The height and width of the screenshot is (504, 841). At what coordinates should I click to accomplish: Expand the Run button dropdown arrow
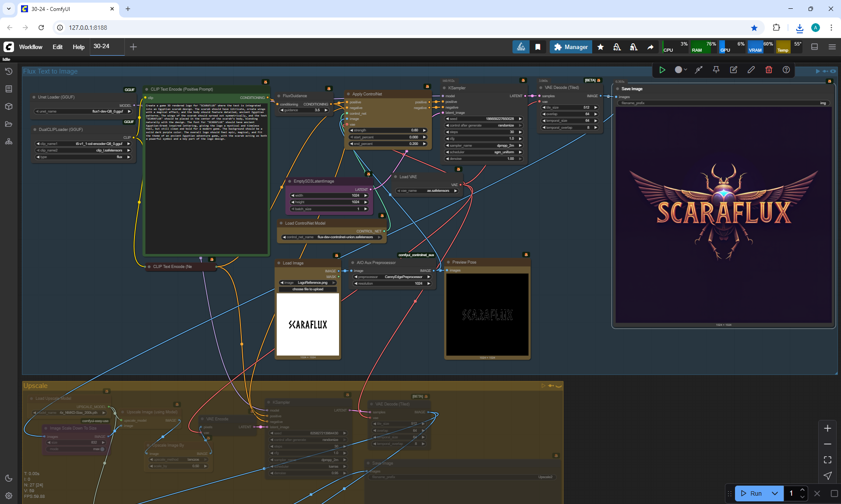pyautogui.click(x=775, y=493)
